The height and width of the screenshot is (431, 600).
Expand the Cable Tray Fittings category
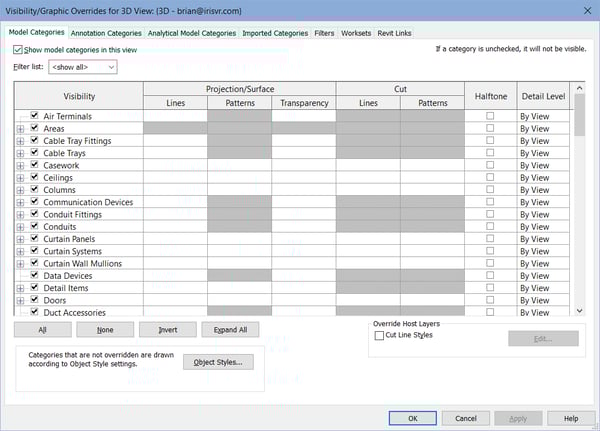21,141
